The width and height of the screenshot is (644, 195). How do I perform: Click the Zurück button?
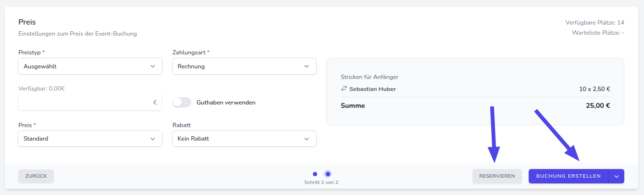(36, 176)
